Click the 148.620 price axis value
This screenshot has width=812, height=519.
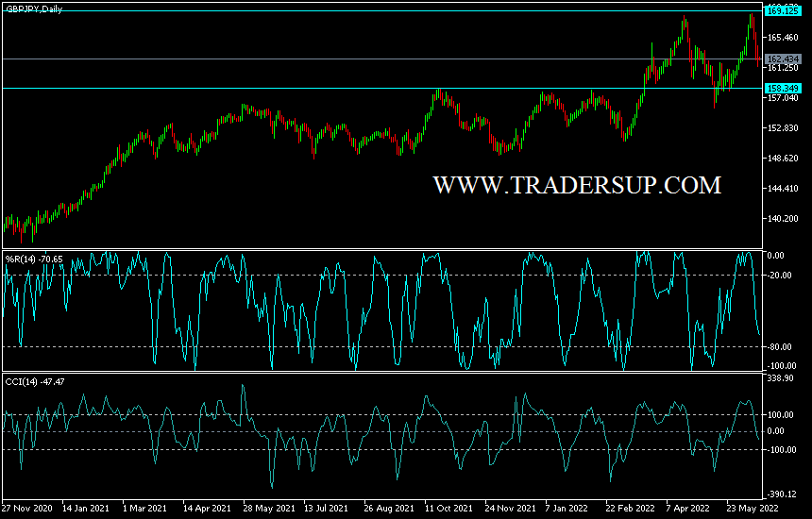click(783, 159)
